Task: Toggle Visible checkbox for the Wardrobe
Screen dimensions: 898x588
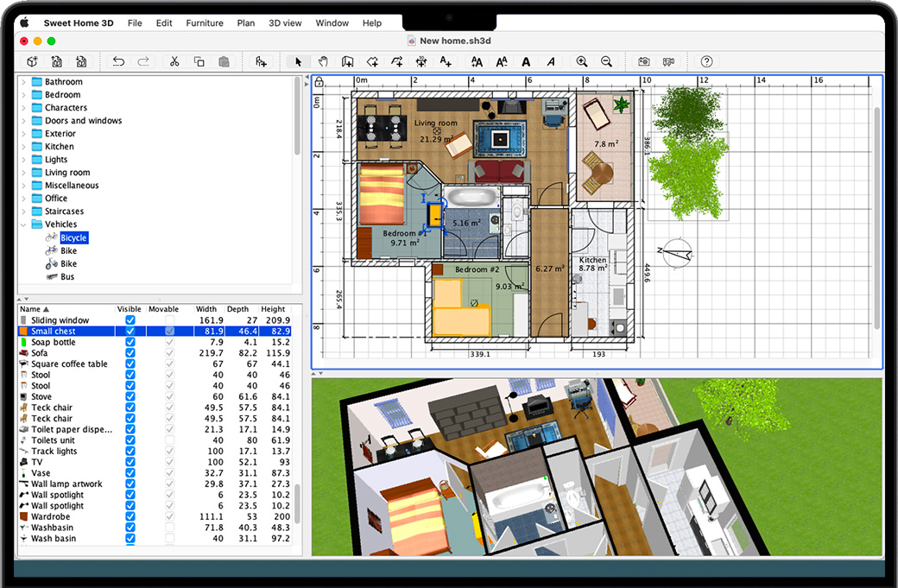Action: click(130, 516)
